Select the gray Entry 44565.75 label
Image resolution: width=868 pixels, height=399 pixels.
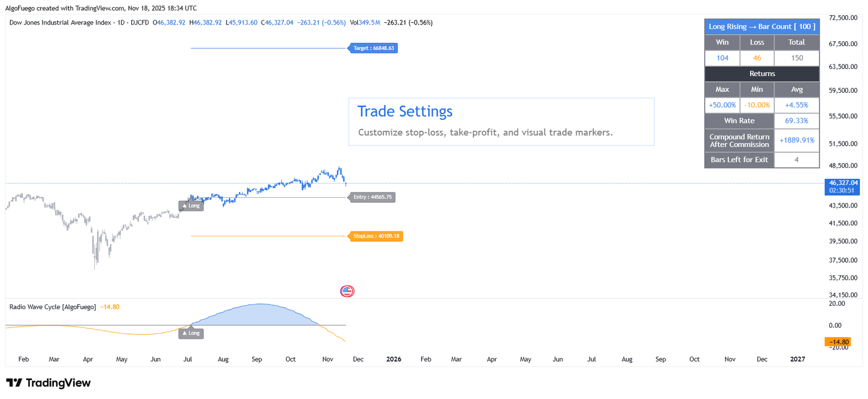coord(372,197)
